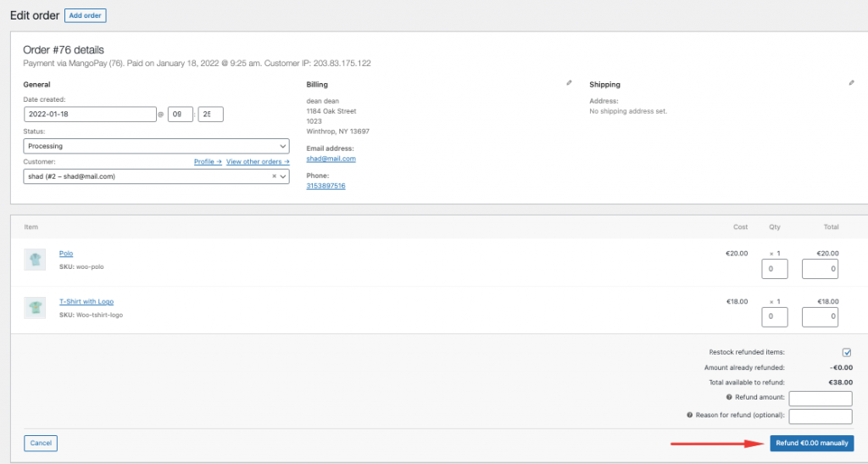Edit shipping details with pencil icon
Image resolution: width=868 pixels, height=464 pixels.
coord(851,83)
